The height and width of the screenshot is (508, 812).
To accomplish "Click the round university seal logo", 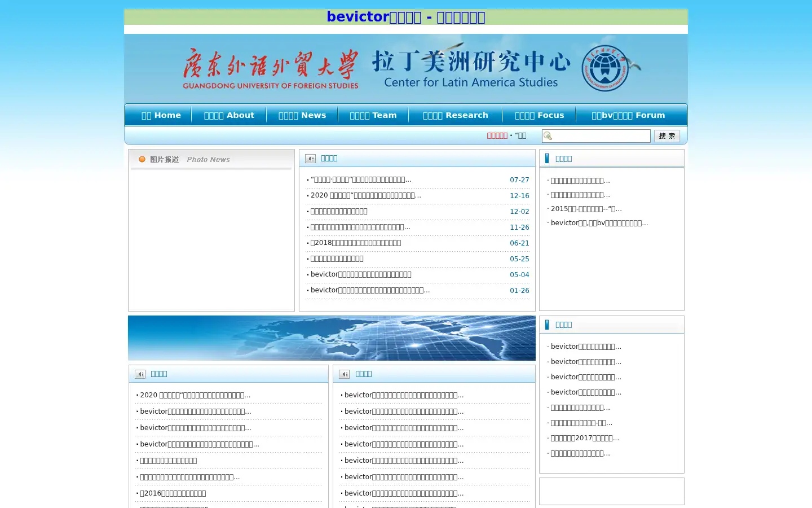I will (x=605, y=68).
